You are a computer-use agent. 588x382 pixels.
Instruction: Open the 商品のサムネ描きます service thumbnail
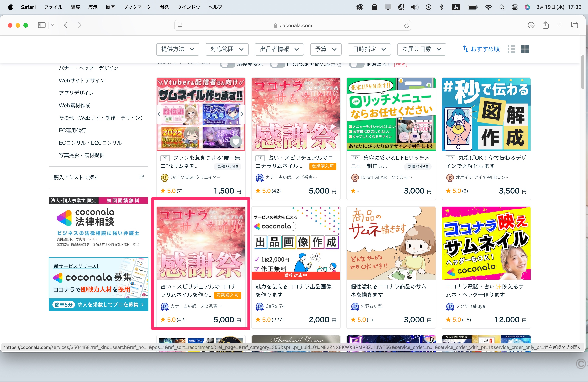coord(391,243)
